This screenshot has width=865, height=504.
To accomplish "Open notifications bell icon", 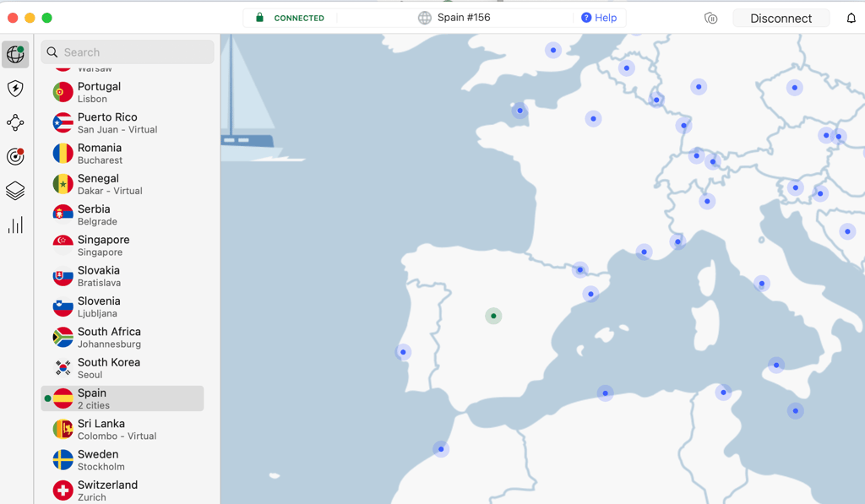I will [851, 19].
